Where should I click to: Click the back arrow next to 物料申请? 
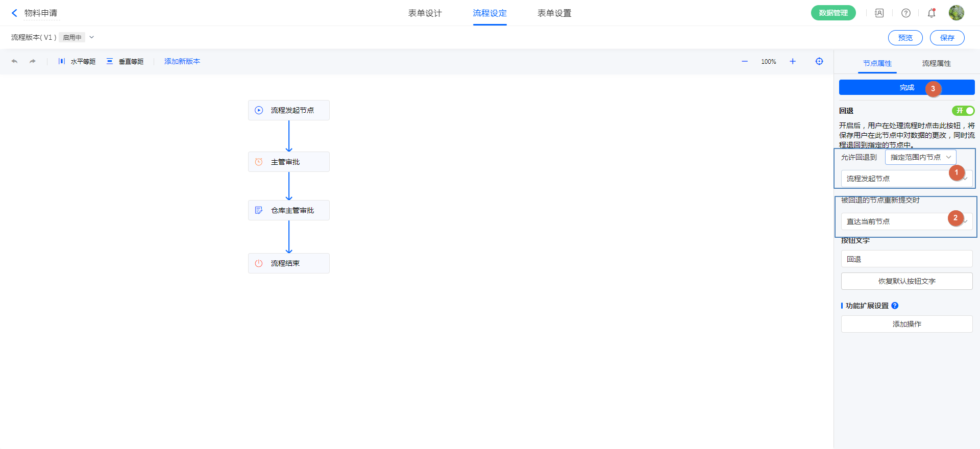pos(14,13)
